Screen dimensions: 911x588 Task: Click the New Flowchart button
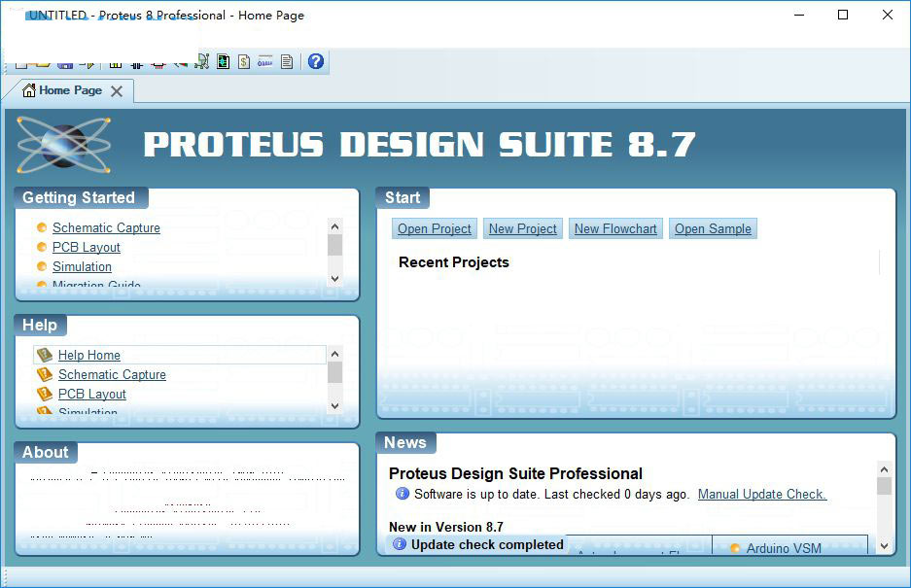click(x=615, y=229)
